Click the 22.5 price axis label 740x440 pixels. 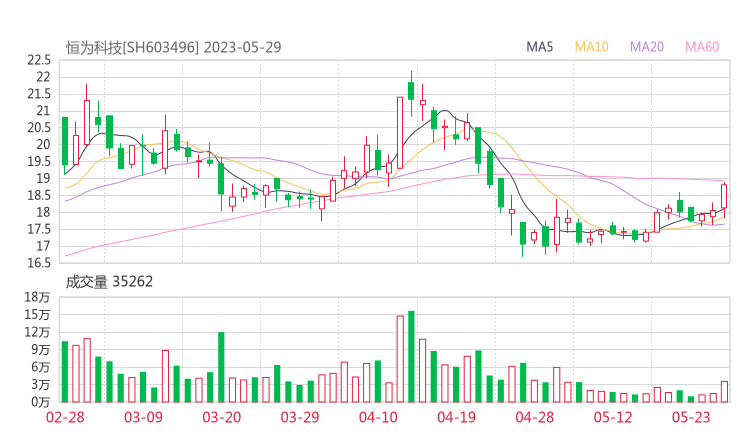click(39, 60)
